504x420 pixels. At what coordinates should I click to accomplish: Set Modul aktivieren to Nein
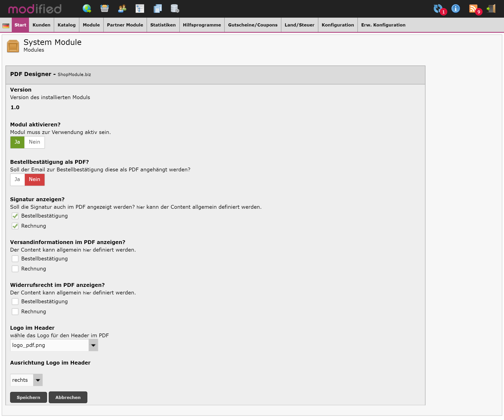click(34, 142)
